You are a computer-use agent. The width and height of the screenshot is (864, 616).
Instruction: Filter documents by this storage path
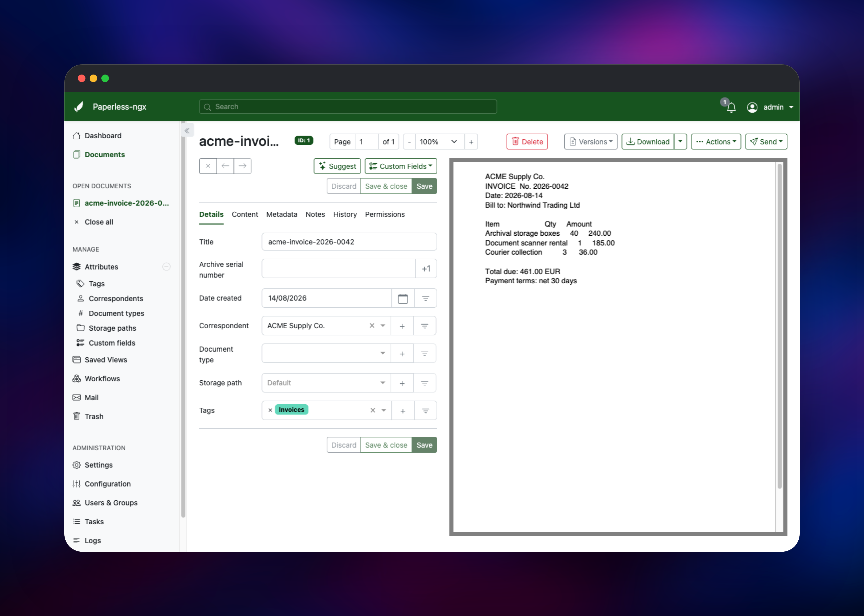tap(425, 383)
